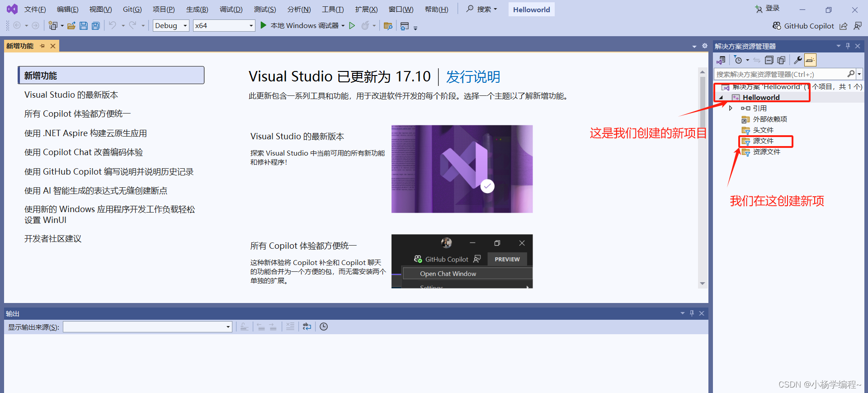Open the debugger target dropdown arrow
Screen dimensions: 868x393
(x=343, y=26)
